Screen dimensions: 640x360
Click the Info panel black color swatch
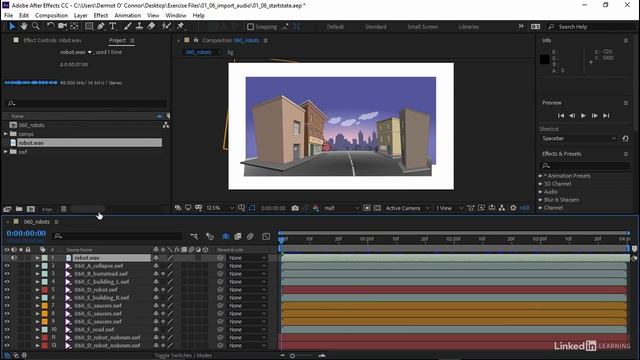[x=544, y=60]
